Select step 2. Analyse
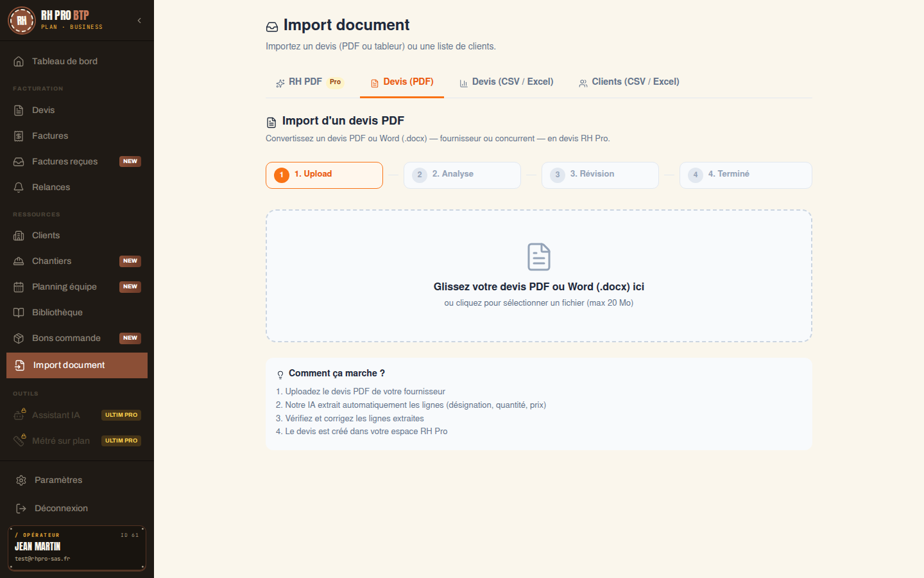Viewport: 924px width, 578px height. coord(462,175)
